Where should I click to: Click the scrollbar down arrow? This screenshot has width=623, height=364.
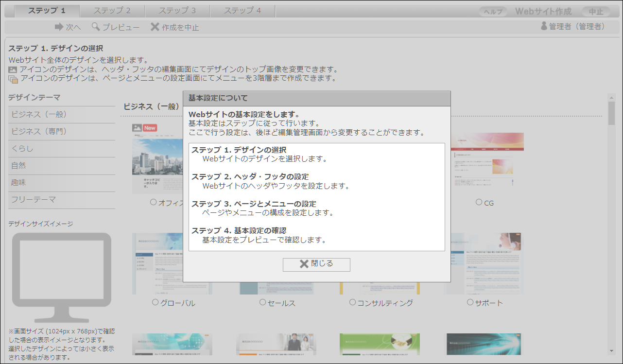tap(611, 351)
